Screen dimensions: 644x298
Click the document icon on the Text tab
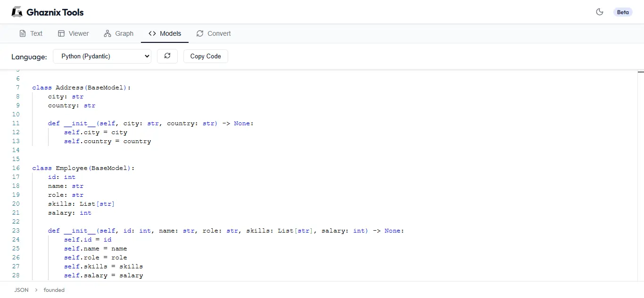[22, 33]
